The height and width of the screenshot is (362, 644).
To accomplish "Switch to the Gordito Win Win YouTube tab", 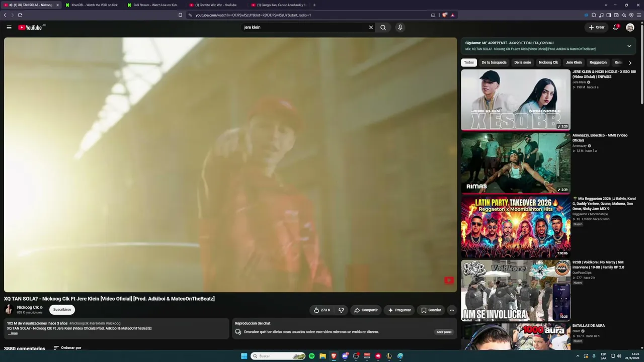I will coord(216,5).
